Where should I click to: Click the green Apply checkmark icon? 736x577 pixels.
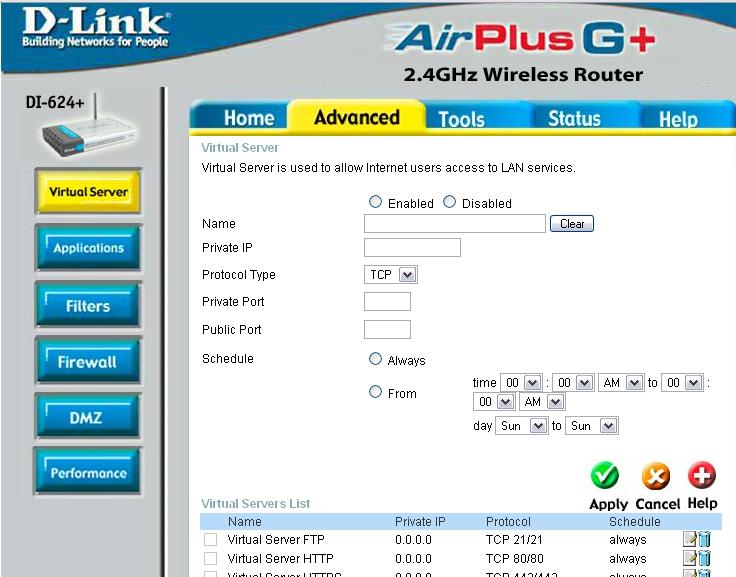click(605, 475)
